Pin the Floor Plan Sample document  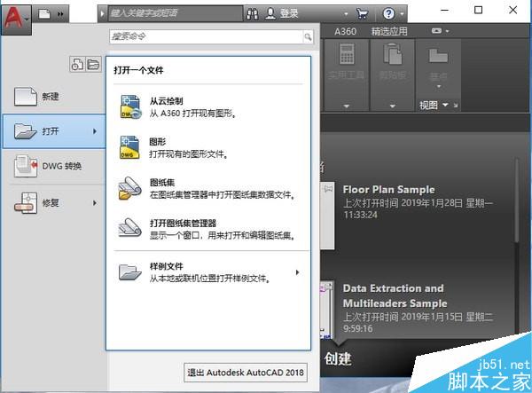pos(328,188)
